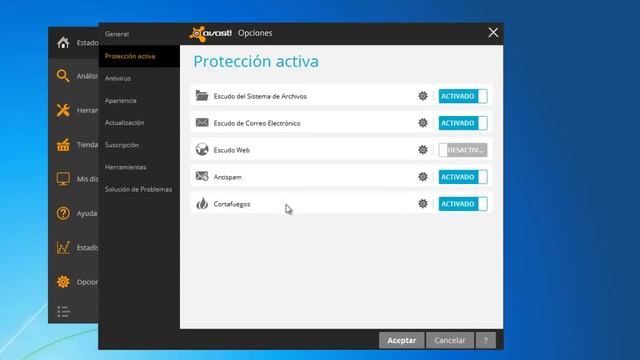The image size is (640, 360).
Task: Open the Antivirus options section
Action: [x=139, y=78]
